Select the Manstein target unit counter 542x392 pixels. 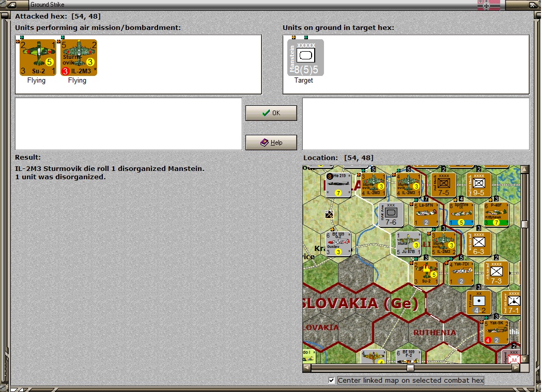click(305, 57)
